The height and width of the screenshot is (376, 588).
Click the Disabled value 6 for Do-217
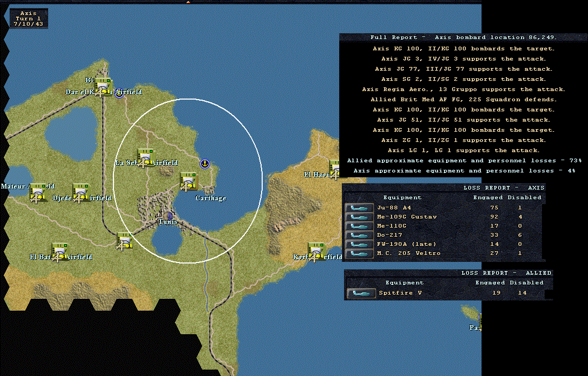click(520, 235)
